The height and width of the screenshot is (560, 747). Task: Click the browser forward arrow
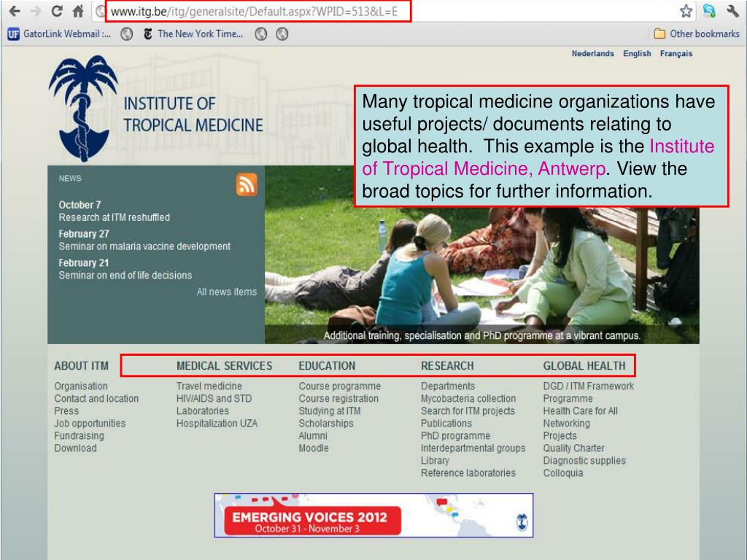36,11
